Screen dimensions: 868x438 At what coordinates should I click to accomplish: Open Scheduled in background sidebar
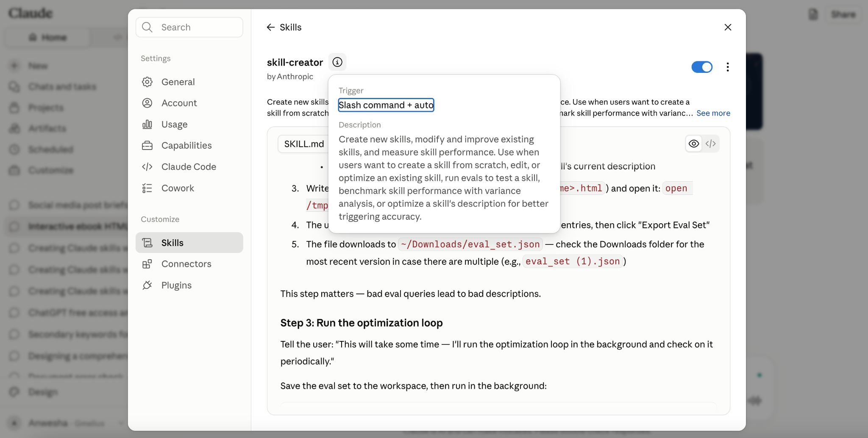(50, 150)
